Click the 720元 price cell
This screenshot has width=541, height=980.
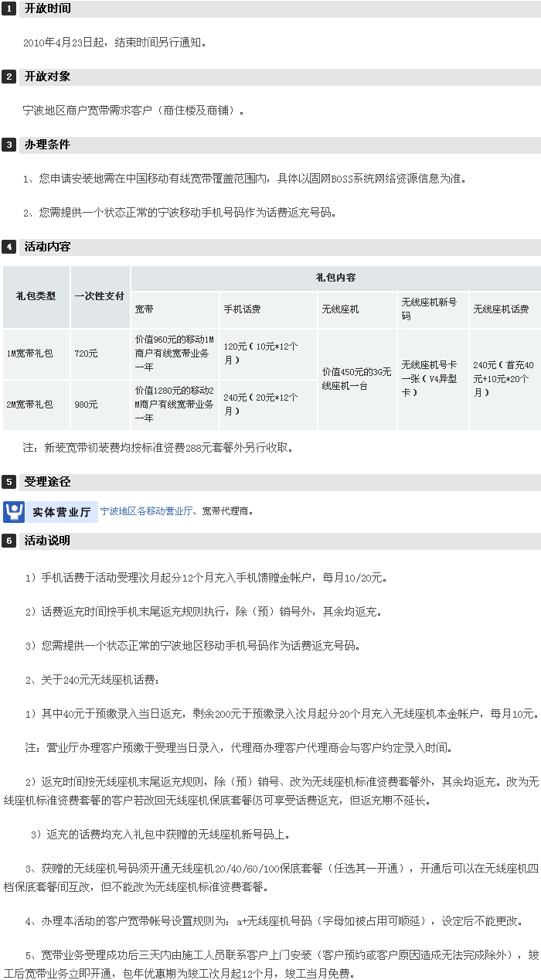tap(86, 353)
